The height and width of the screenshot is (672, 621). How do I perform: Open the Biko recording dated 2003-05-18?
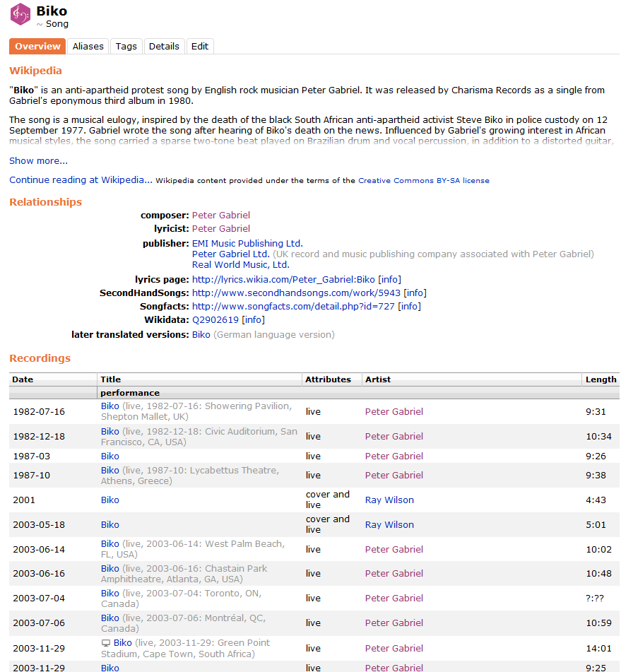(x=110, y=525)
